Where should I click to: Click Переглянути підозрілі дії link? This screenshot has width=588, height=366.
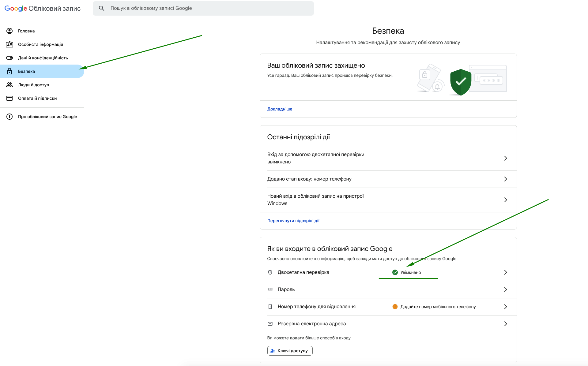[293, 221]
